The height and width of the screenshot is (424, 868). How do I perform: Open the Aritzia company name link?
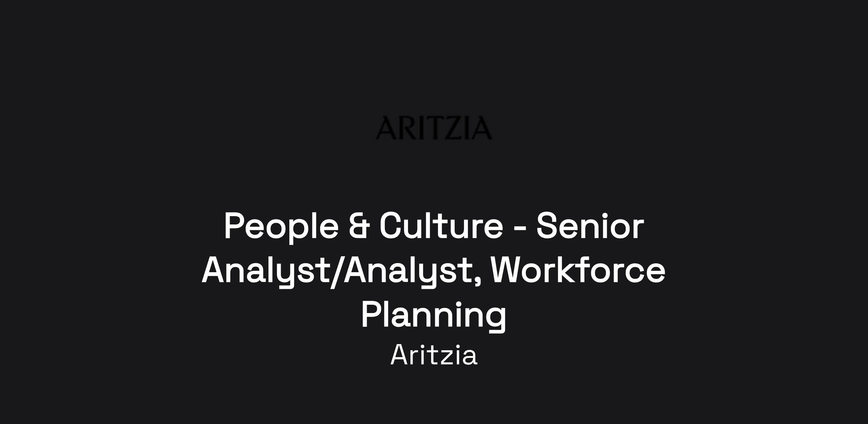(x=434, y=355)
